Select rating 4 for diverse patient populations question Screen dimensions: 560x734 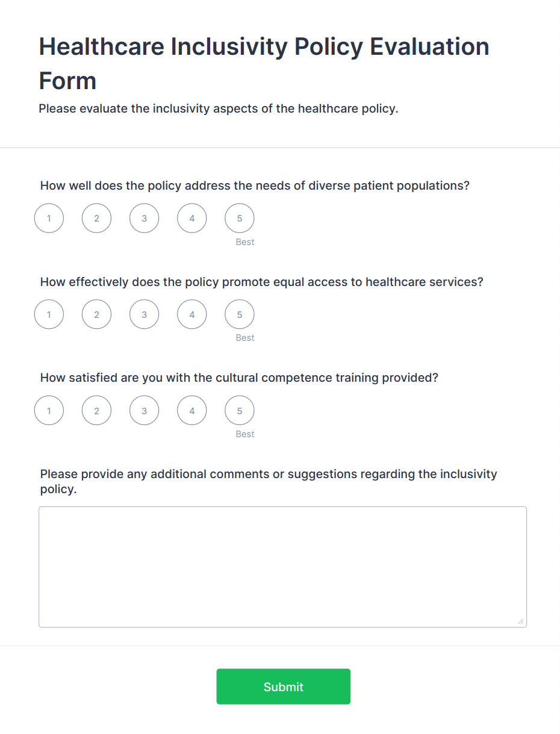click(x=191, y=218)
